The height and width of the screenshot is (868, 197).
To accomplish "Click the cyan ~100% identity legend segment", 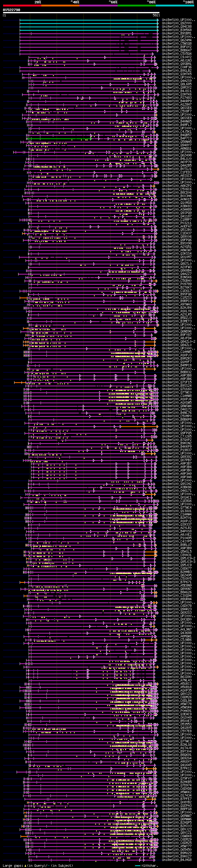I will click(x=175, y=6).
